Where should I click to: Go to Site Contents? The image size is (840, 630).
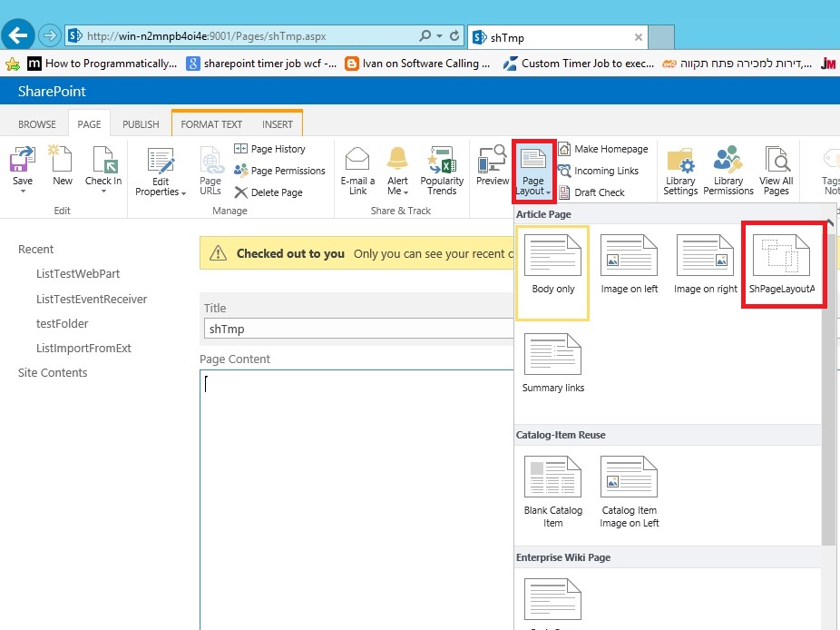point(53,372)
